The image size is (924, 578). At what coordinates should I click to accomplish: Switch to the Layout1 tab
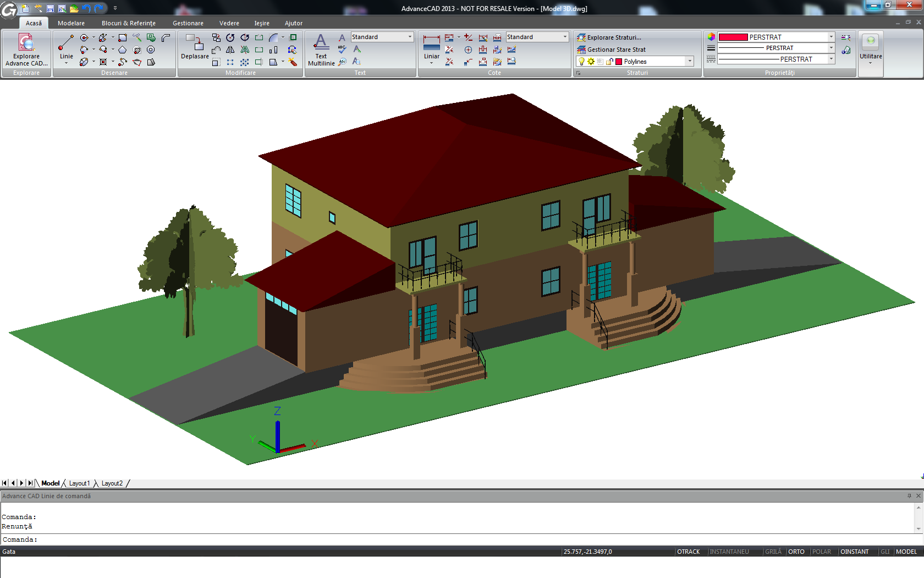click(79, 483)
